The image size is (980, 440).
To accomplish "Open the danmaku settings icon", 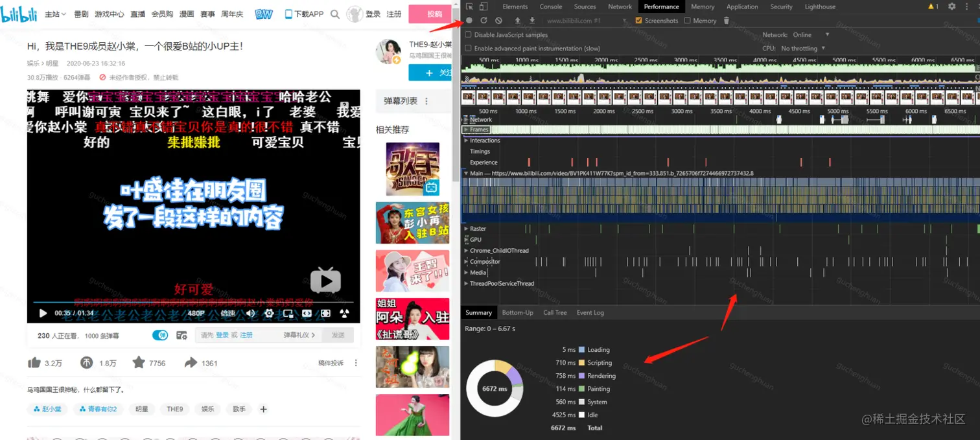I will [x=182, y=335].
